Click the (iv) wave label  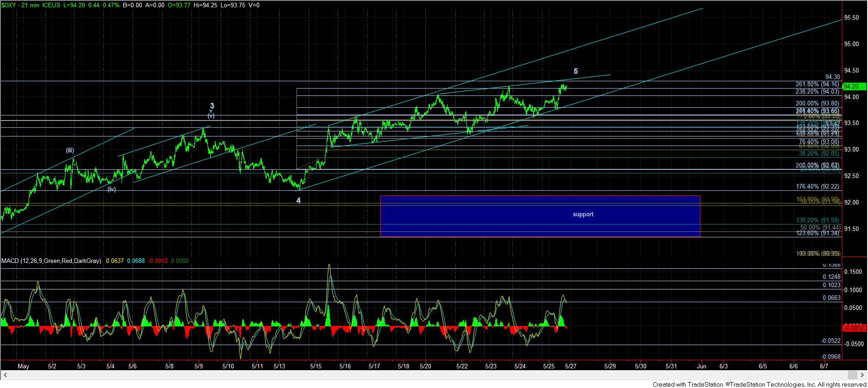pyautogui.click(x=111, y=189)
